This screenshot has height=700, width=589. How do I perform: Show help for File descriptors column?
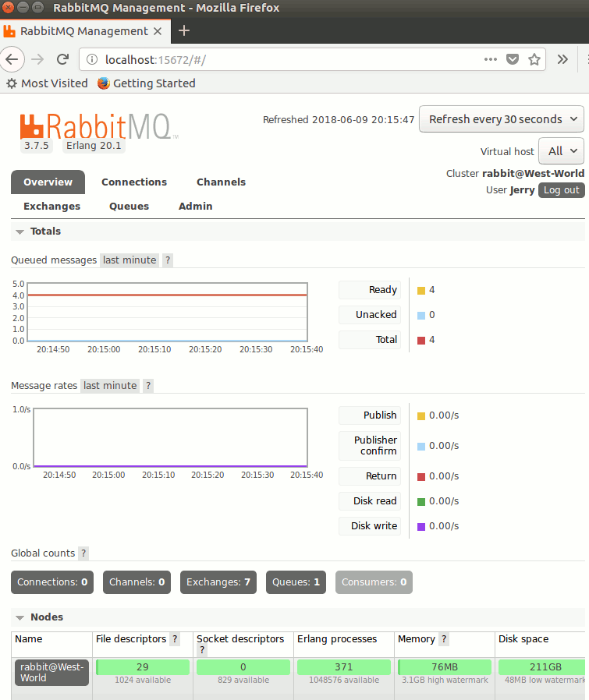pyautogui.click(x=175, y=639)
